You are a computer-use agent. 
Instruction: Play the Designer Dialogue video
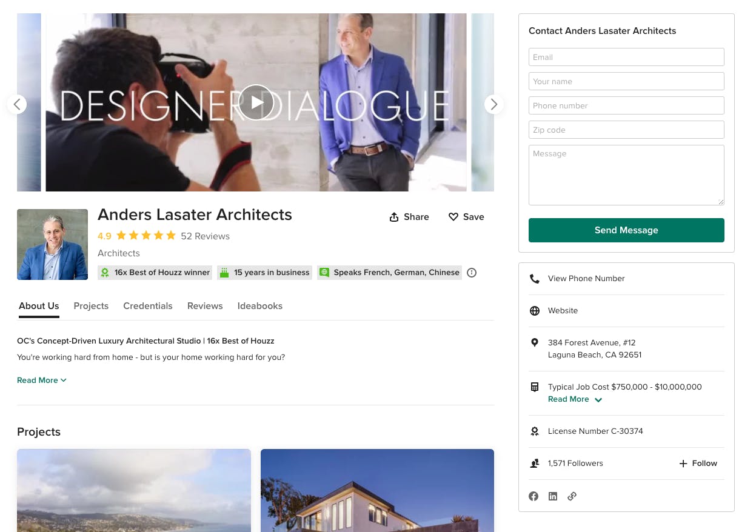click(x=256, y=102)
